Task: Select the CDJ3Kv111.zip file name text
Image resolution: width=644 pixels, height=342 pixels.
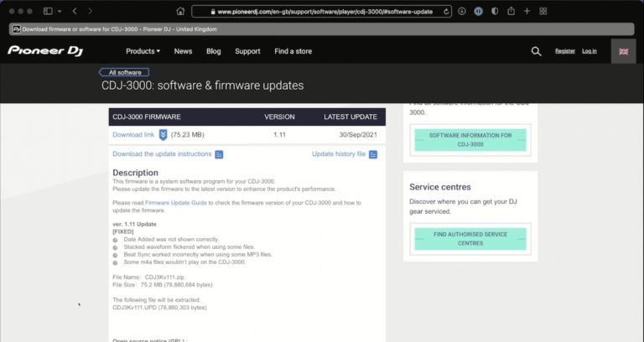Action: pyautogui.click(x=164, y=277)
